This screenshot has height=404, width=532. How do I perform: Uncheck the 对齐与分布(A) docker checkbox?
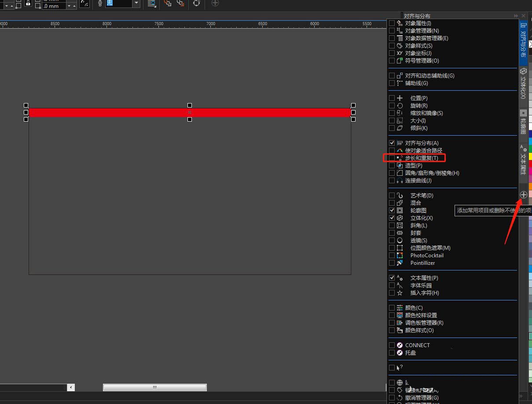click(x=392, y=143)
